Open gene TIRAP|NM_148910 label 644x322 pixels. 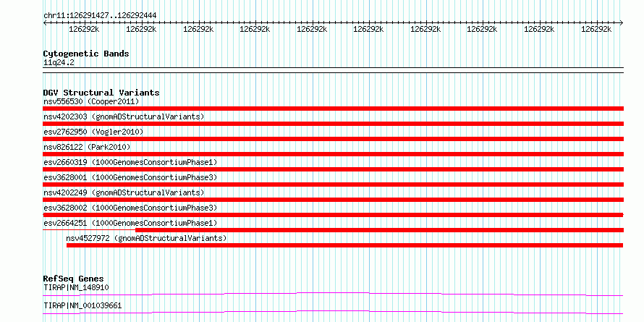(x=76, y=287)
